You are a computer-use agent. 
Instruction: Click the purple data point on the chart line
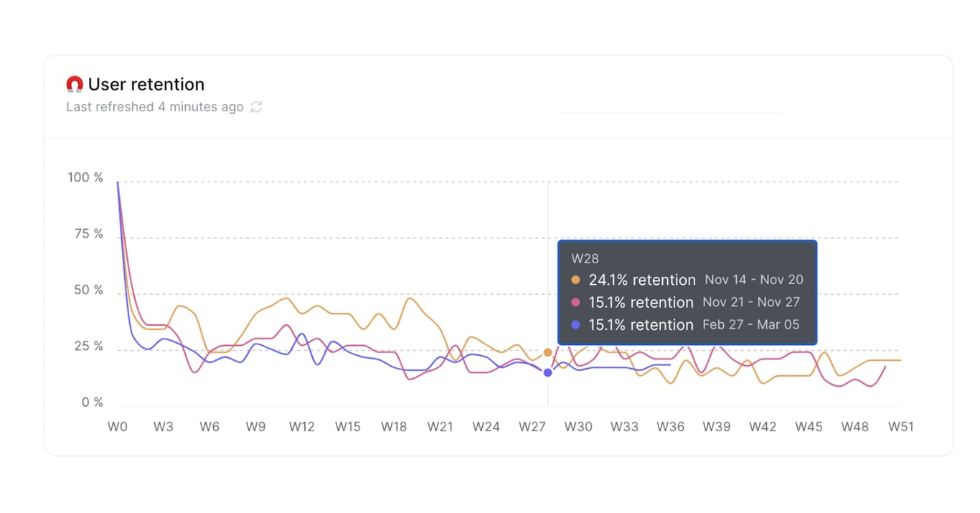coord(547,372)
